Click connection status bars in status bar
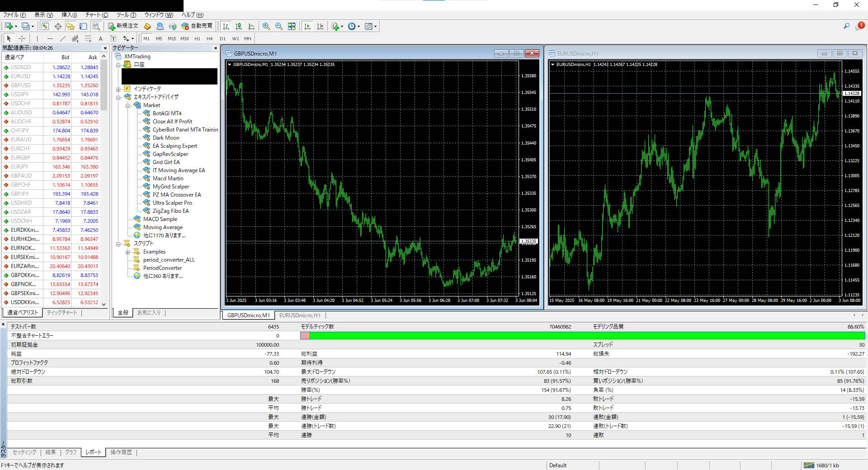 pos(808,465)
